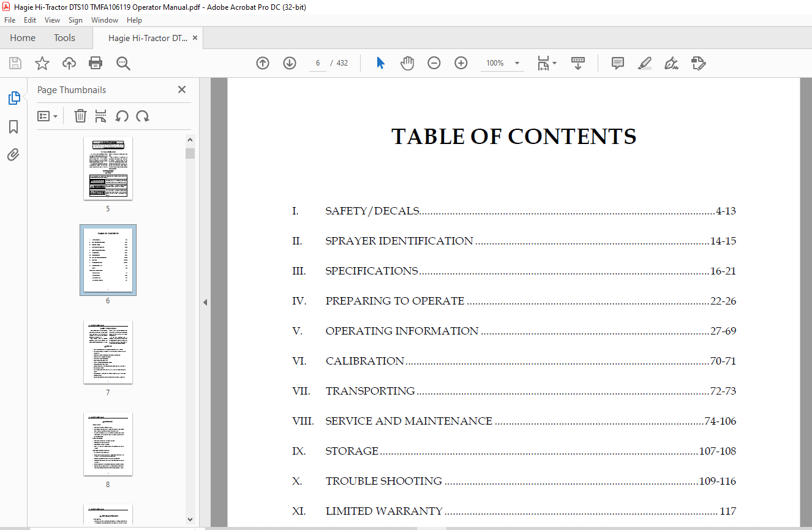Open the Sign document tool
Viewport: 812px width, 530px height.
tap(671, 63)
